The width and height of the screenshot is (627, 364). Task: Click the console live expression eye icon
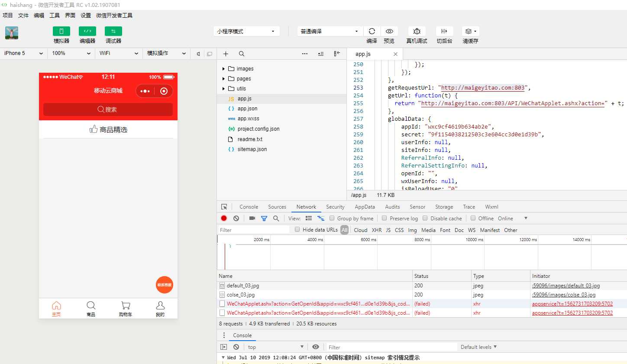tap(316, 347)
